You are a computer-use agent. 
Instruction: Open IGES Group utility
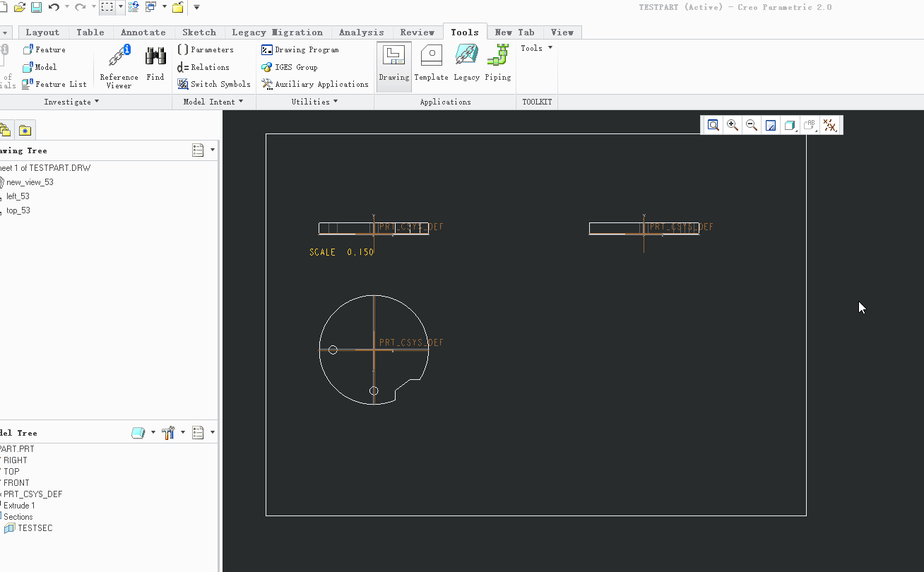[x=290, y=67]
